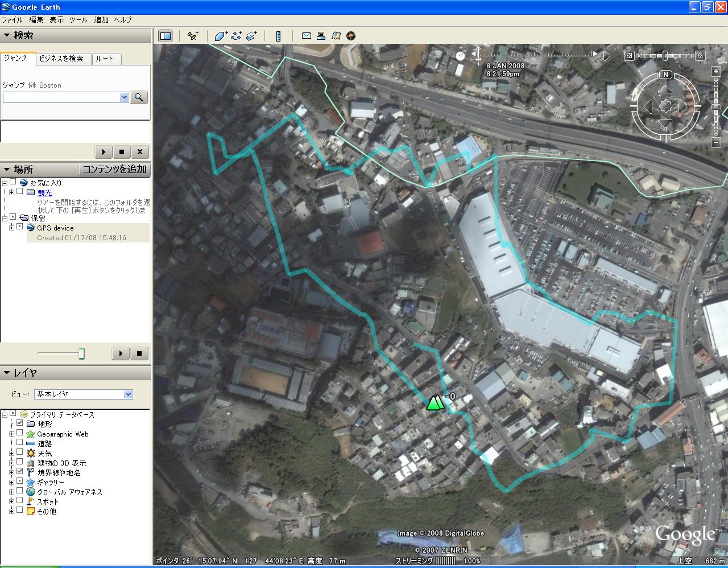Expand the GPS device tree node
Image resolution: width=728 pixels, height=568 pixels.
11,228
